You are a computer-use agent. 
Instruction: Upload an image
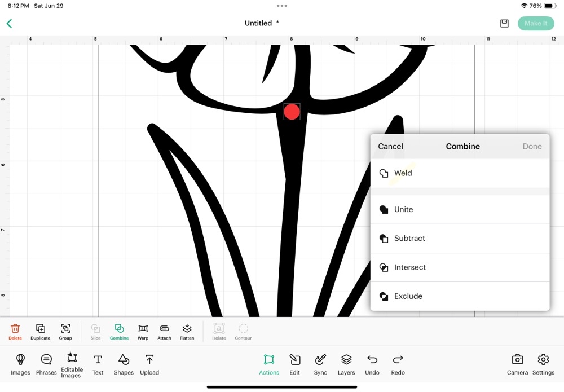(x=149, y=364)
